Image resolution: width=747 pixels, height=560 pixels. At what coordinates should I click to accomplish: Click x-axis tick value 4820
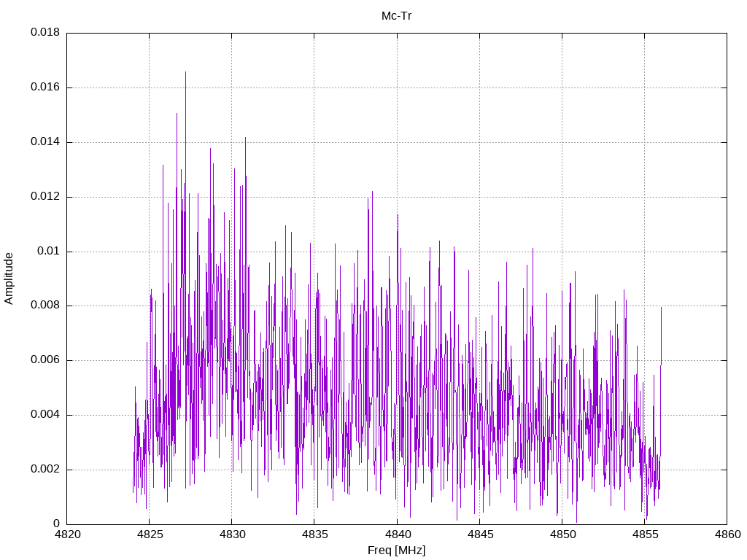pyautogui.click(x=67, y=534)
